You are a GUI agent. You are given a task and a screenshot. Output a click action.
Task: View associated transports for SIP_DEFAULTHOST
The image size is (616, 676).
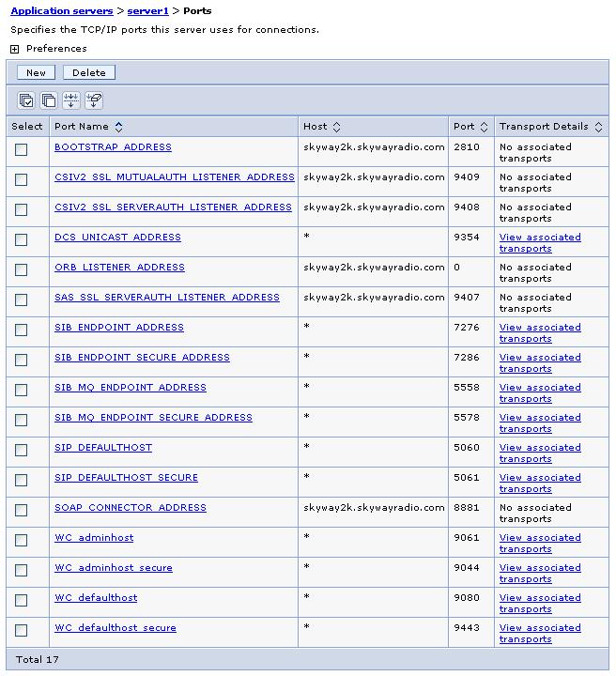point(540,453)
